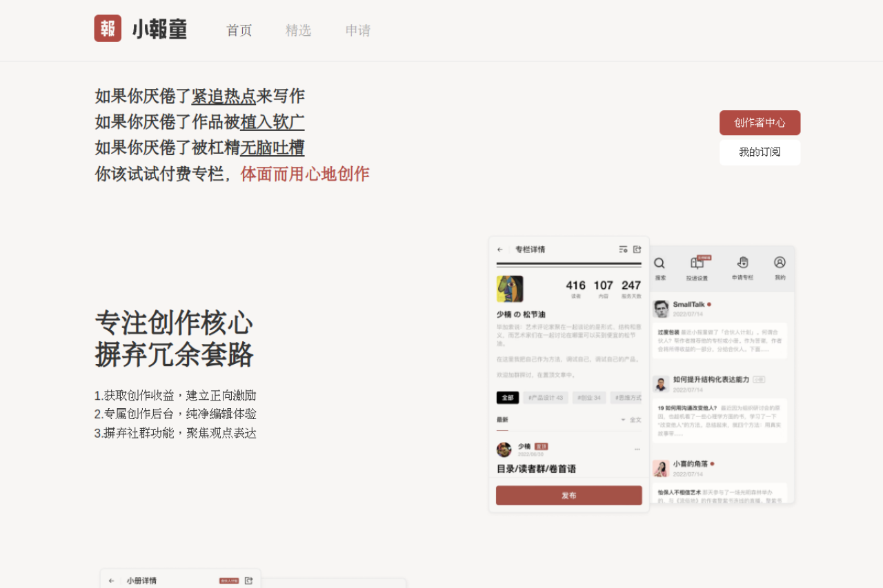Open the 全文 dropdown

631,420
